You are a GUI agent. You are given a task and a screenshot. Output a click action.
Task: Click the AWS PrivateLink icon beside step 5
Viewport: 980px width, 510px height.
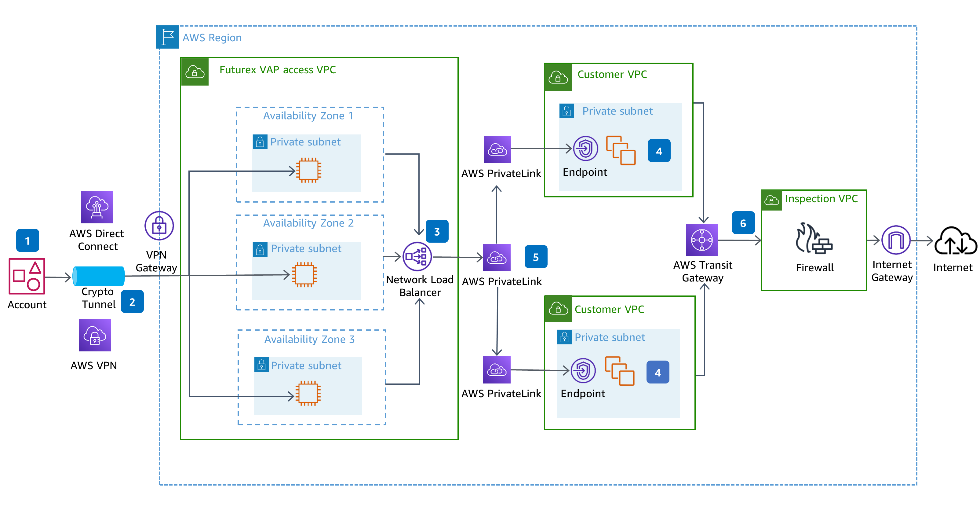497,258
